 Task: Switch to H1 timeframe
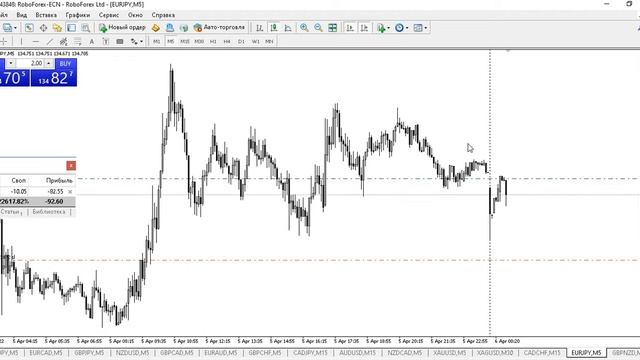213,41
